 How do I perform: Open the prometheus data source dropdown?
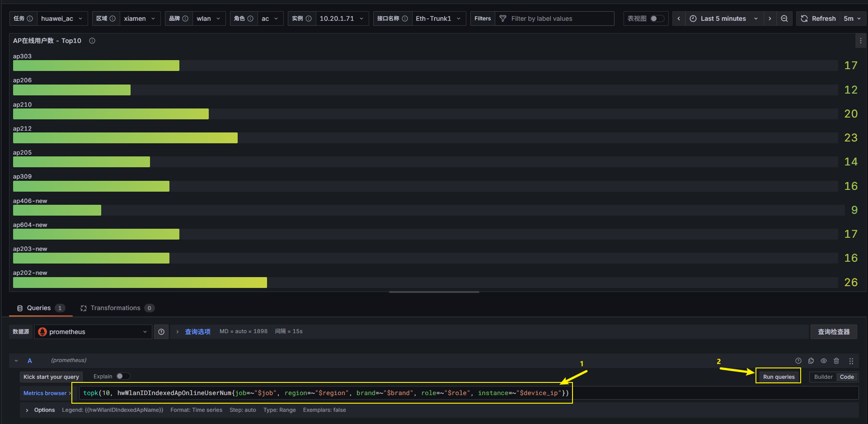pyautogui.click(x=93, y=332)
